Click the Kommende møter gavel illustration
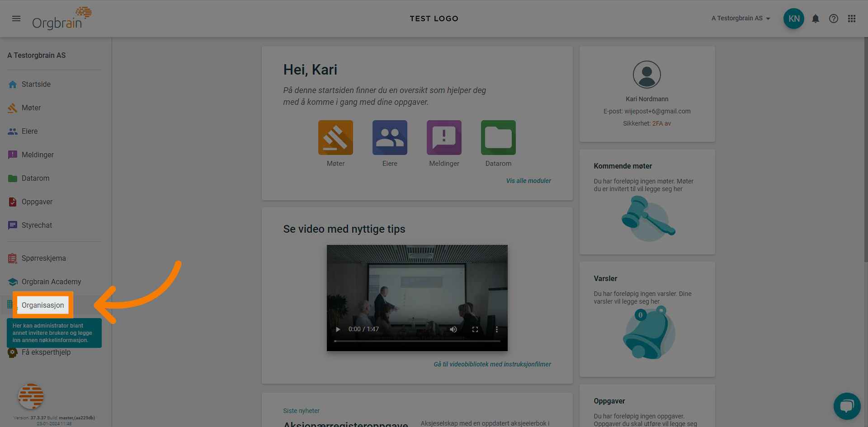Viewport: 868px width, 427px height. [648, 219]
